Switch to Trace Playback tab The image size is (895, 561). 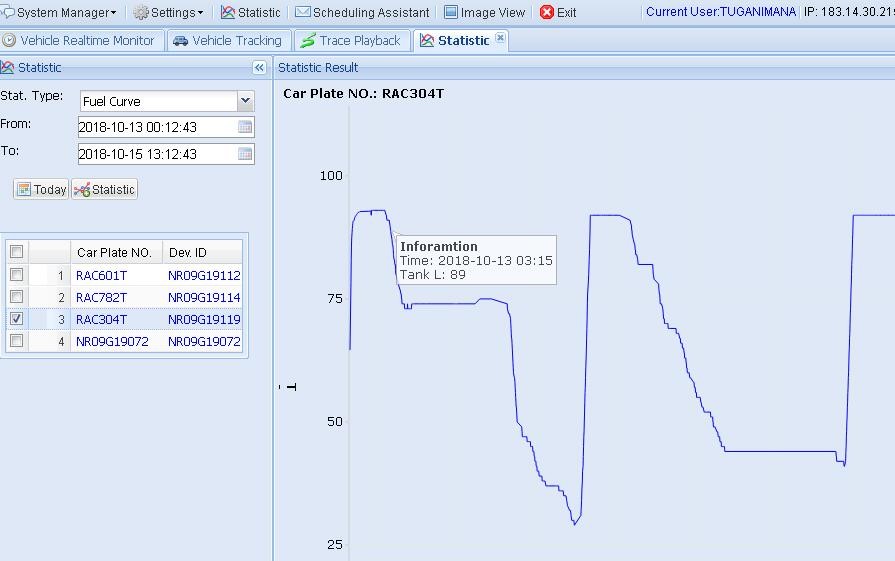coord(352,41)
